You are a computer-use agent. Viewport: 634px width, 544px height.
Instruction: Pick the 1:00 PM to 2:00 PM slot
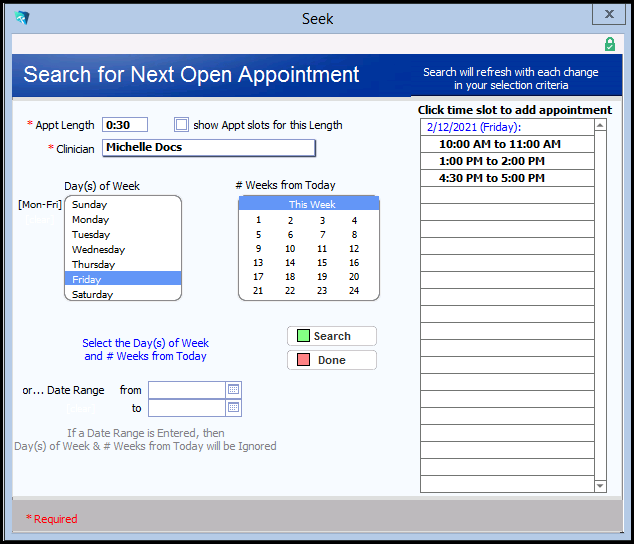tap(491, 161)
